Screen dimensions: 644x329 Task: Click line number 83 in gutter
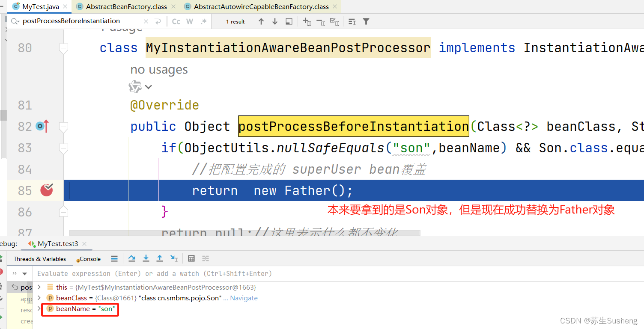coord(25,148)
